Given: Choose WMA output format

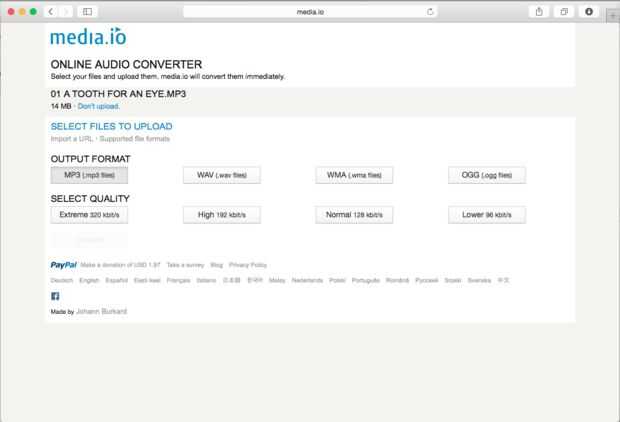Looking at the screenshot, I should 354,175.
